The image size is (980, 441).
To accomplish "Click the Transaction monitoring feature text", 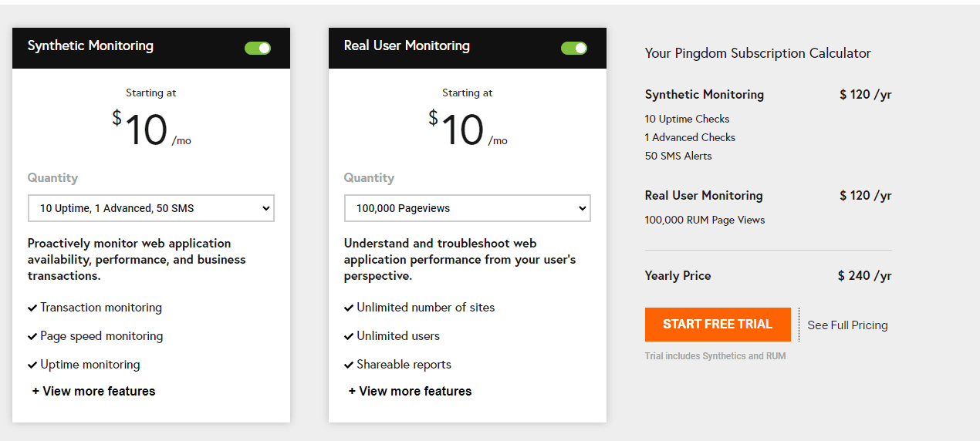I will tap(101, 308).
